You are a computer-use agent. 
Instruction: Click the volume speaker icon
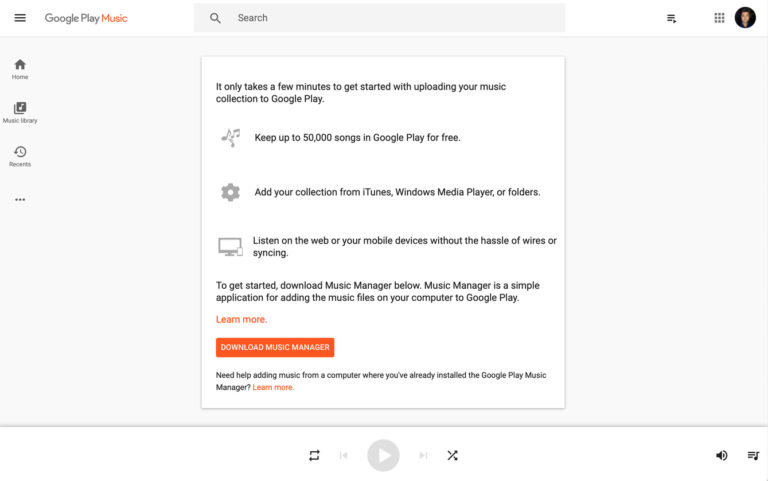(721, 456)
